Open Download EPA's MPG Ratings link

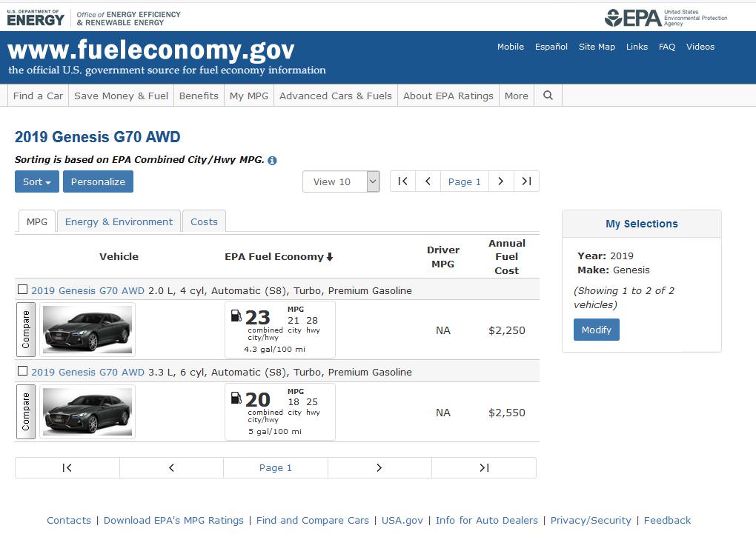coord(173,521)
